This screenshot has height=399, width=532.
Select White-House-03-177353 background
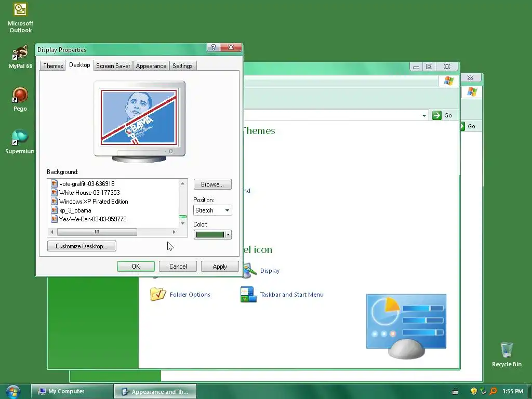click(x=89, y=192)
